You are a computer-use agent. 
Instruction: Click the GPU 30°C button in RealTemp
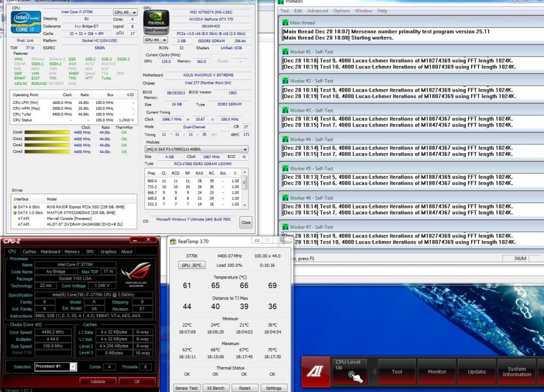(191, 265)
